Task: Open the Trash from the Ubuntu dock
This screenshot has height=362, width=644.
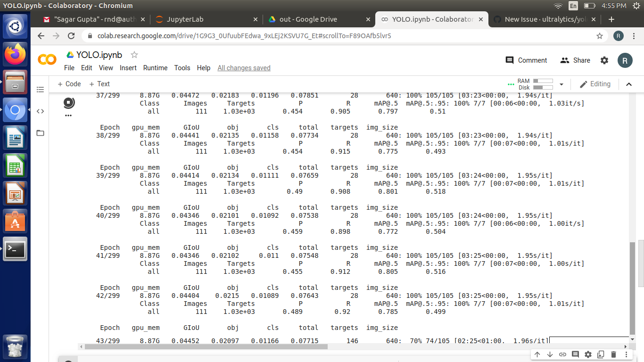Action: tap(15, 347)
